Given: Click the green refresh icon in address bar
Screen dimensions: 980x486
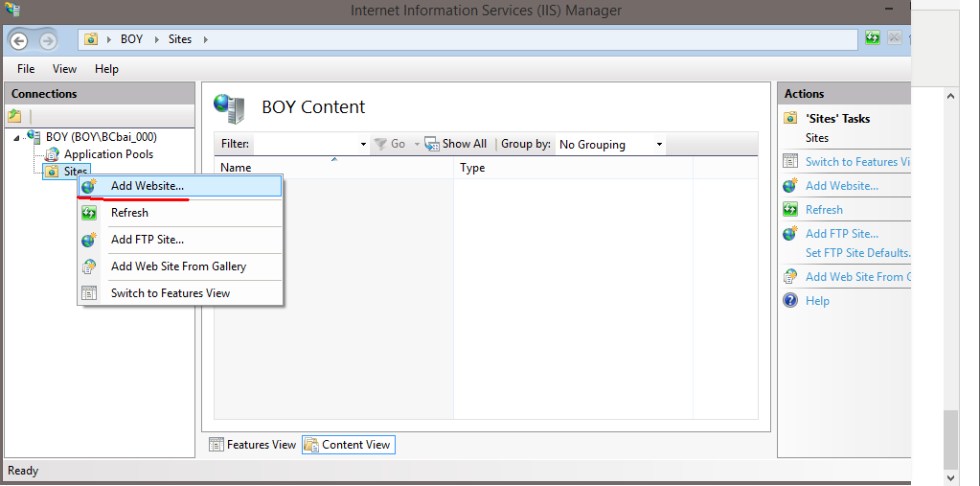Looking at the screenshot, I should 873,38.
